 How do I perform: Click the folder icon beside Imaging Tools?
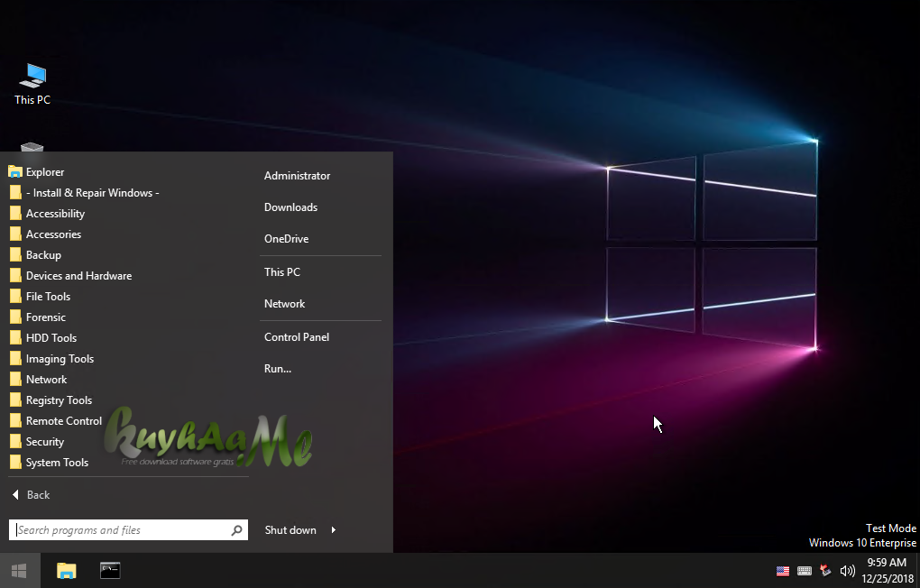click(x=16, y=359)
